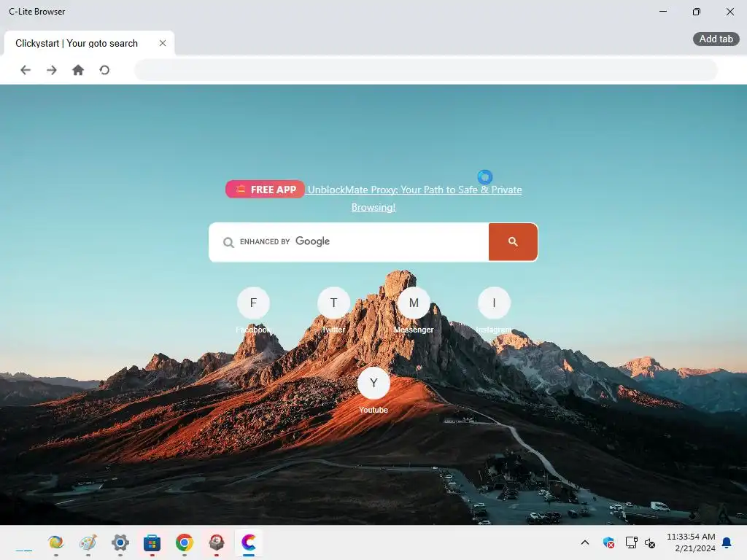Open the Instagram shortcut circle

tap(494, 303)
